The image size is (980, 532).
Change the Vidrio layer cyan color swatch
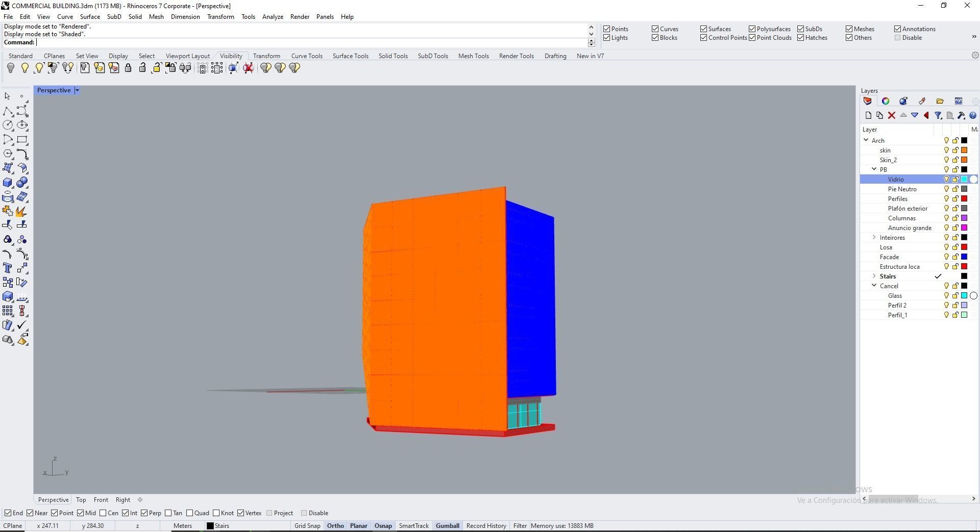point(964,180)
